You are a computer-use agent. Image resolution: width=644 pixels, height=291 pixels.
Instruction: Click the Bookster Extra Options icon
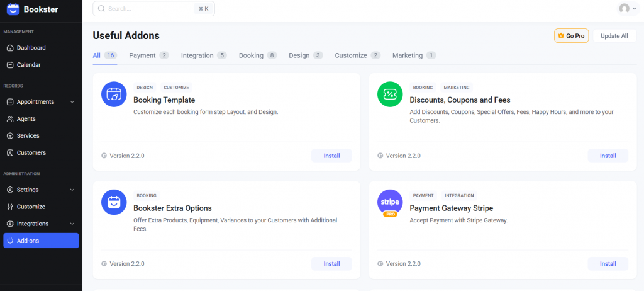(114, 202)
